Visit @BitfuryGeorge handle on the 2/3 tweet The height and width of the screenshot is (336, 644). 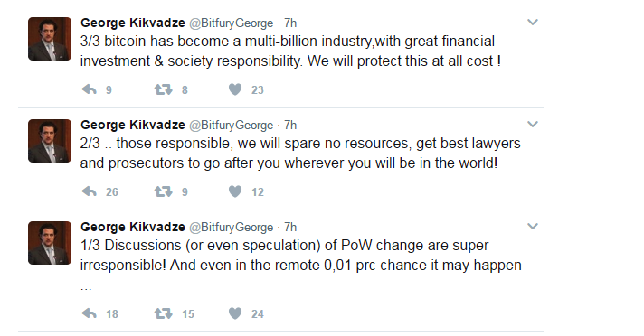(x=232, y=126)
